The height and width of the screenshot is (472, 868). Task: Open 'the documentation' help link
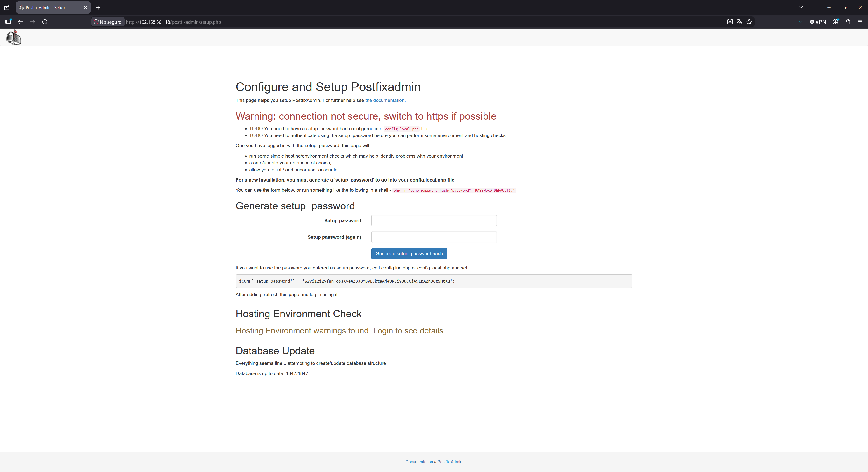[x=385, y=100]
